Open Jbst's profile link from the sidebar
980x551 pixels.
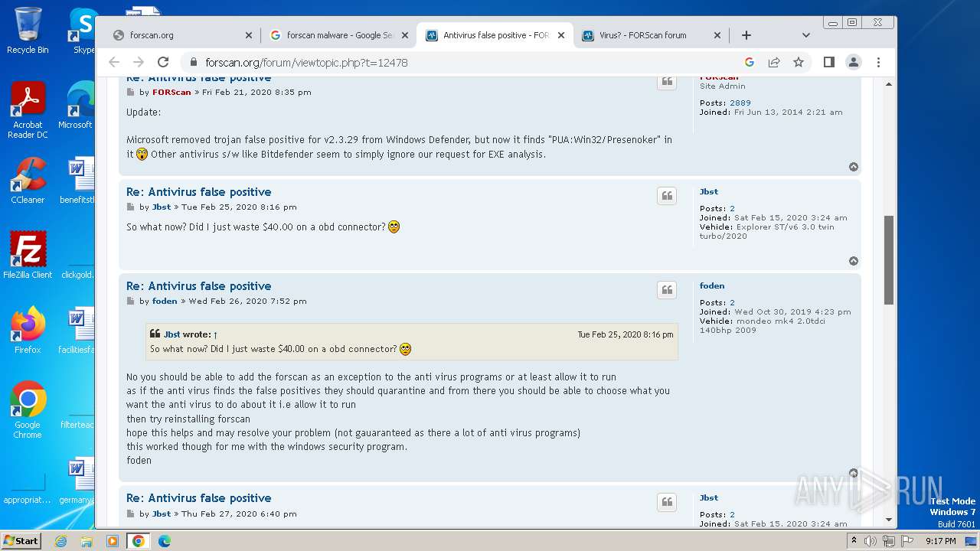[709, 191]
